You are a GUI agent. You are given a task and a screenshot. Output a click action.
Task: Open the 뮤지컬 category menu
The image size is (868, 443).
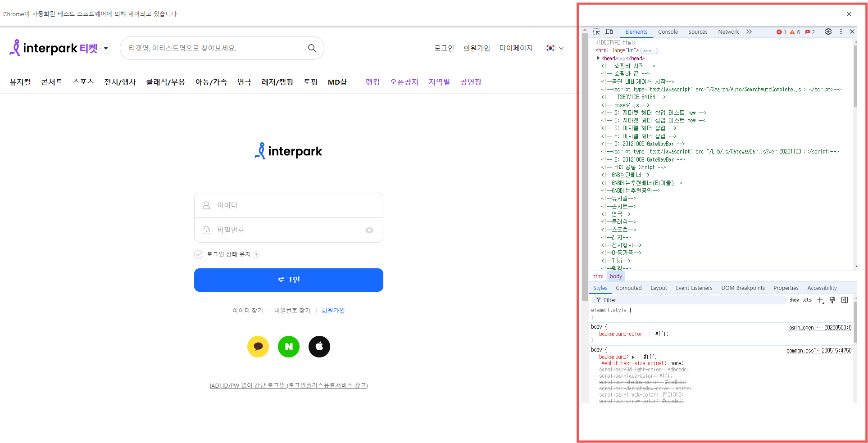[21, 82]
